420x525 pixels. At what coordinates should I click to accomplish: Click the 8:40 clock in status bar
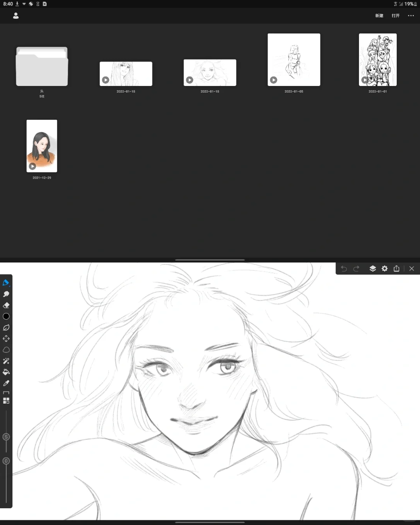click(x=8, y=4)
